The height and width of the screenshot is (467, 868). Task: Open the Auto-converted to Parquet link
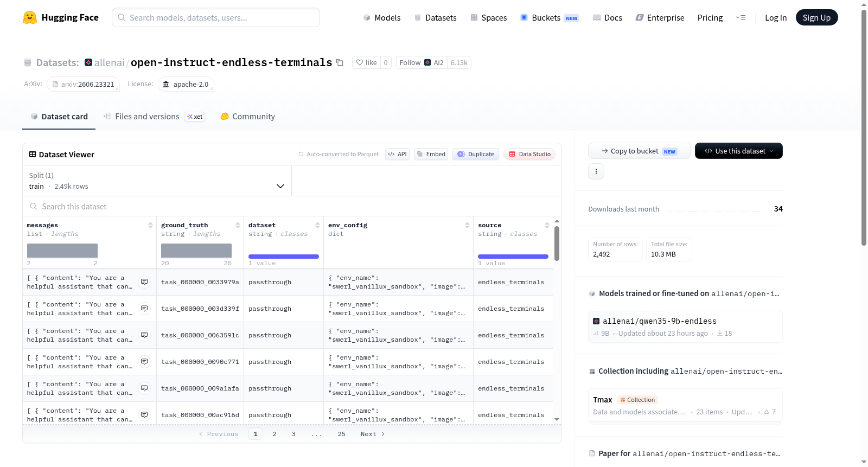[343, 154]
